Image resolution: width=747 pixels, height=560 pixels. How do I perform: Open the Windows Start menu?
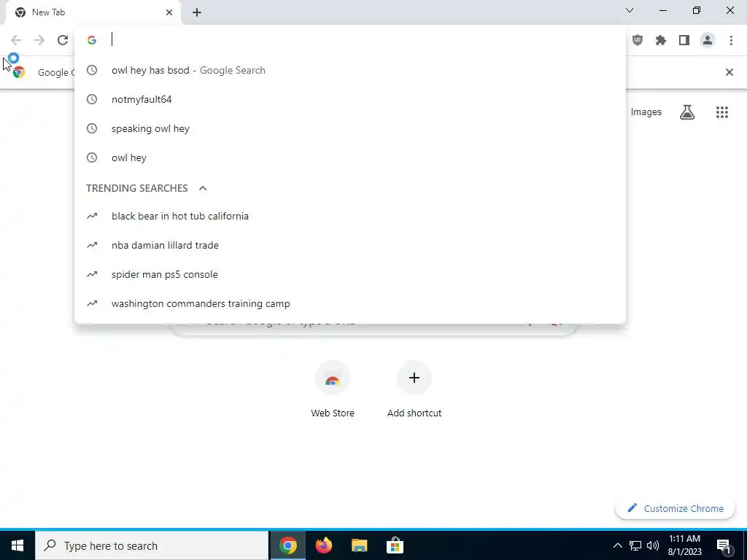point(18,545)
